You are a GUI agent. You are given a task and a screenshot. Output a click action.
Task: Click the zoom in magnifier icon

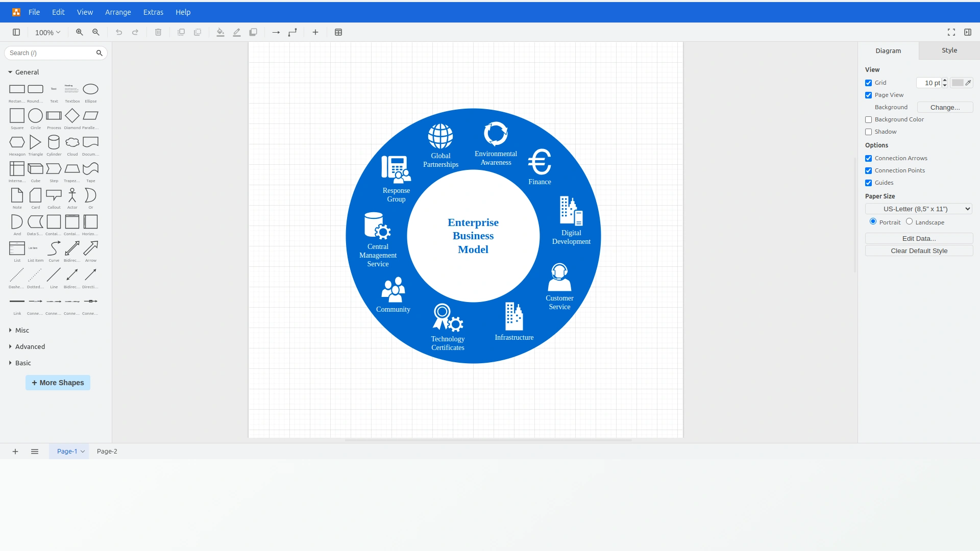click(79, 32)
